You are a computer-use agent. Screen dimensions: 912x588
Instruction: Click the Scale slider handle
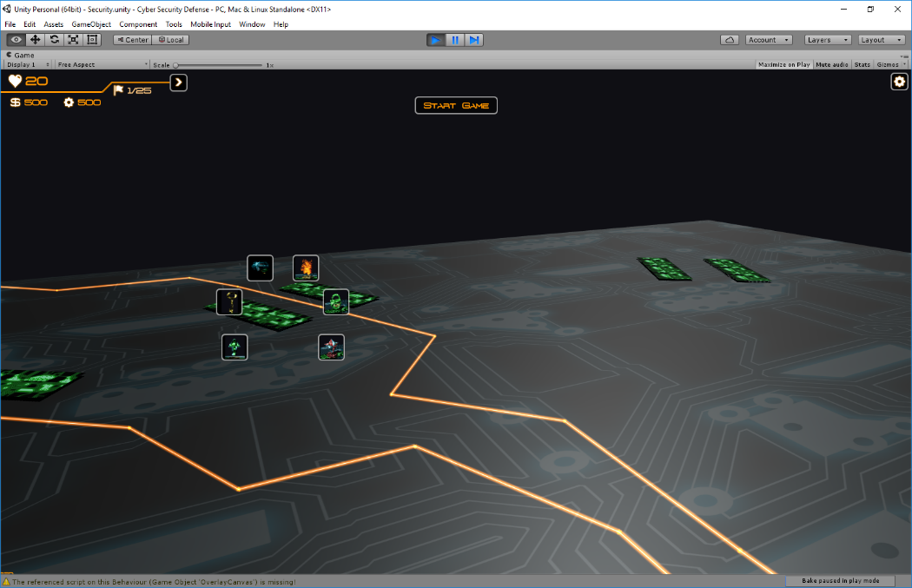click(x=176, y=64)
